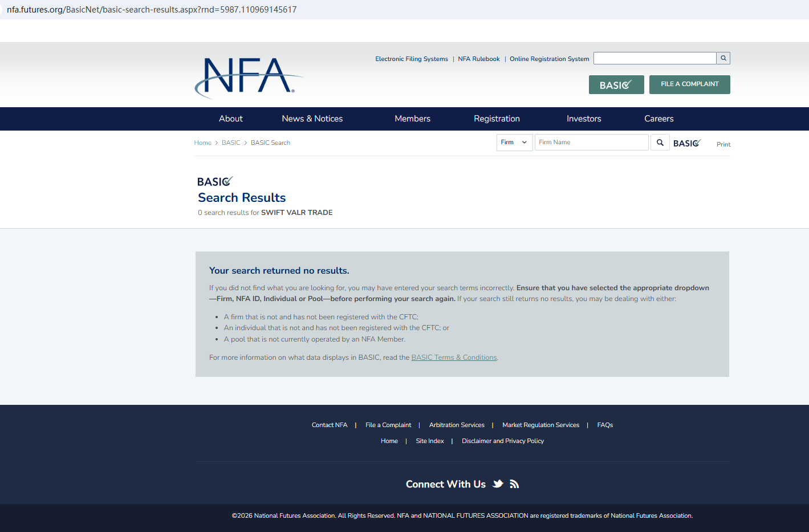Go to Home in the breadcrumb
The width and height of the screenshot is (809, 532).
pos(202,143)
